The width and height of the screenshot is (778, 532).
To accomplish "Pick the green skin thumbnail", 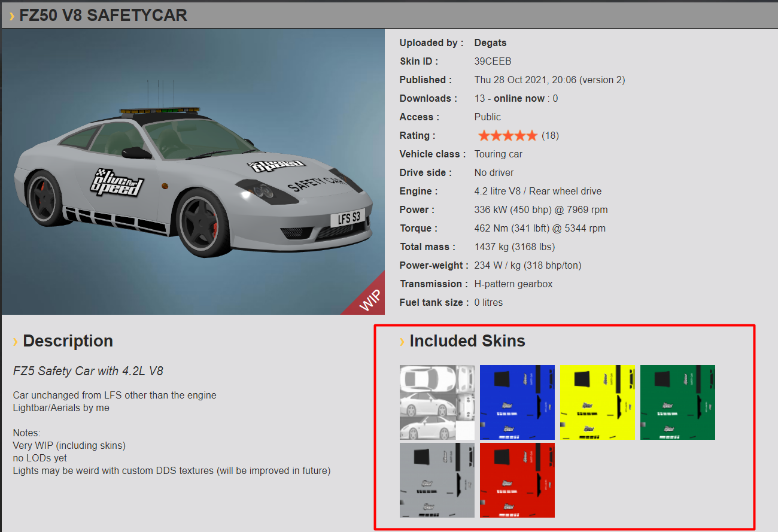I will [x=677, y=402].
